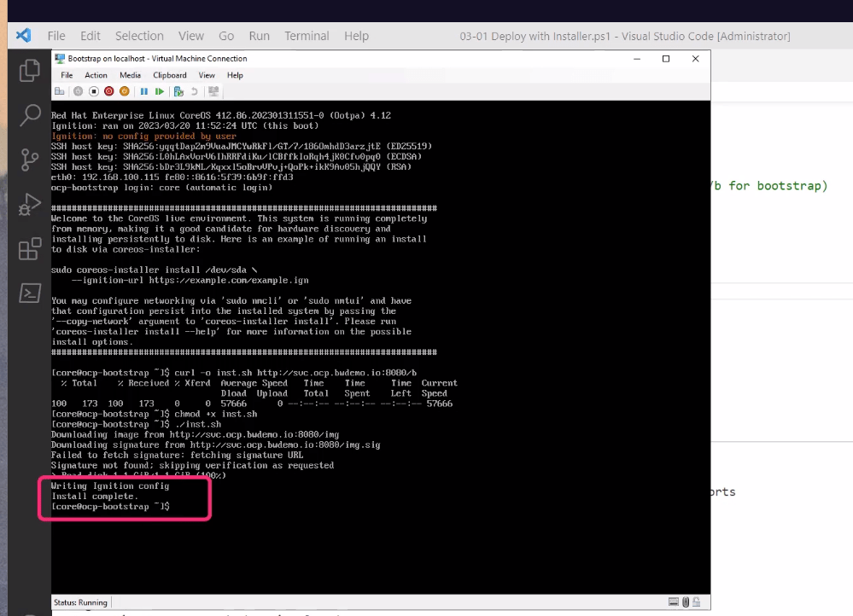Click 'sudo coreos-installer install /dev/sda' line

point(154,270)
